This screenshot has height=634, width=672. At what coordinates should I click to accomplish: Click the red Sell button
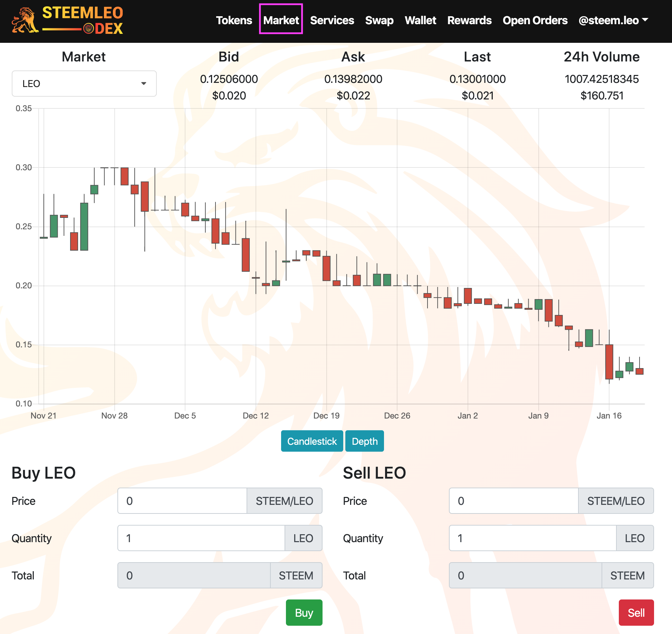[x=636, y=613]
